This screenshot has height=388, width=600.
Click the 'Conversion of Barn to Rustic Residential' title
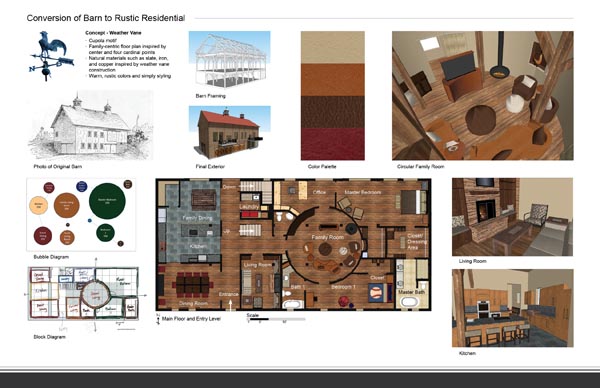(106, 18)
